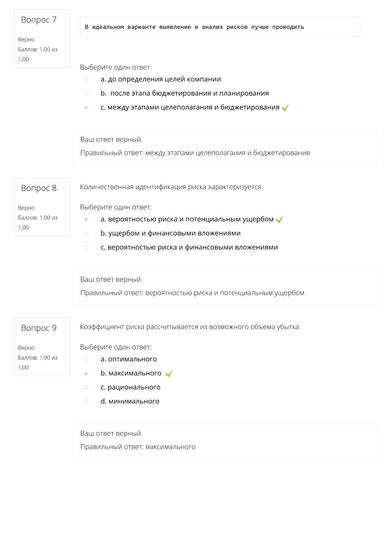Select radio 'вероятностью риска и потенциальным ущербом'
Viewport: 392px width, 555px height.
tap(86, 220)
